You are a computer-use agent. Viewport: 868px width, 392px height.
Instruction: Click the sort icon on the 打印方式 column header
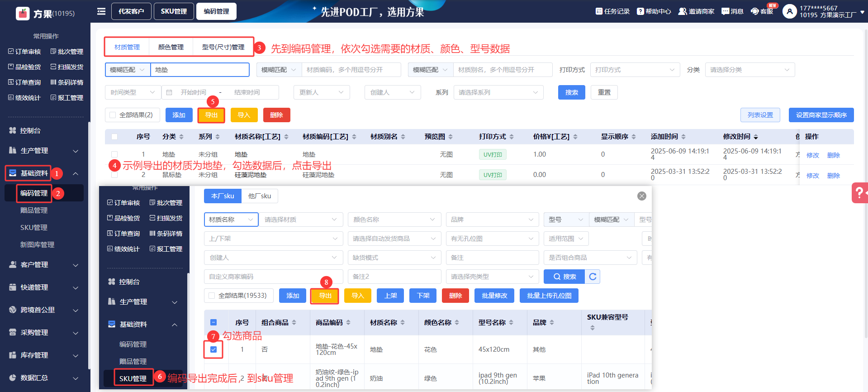pos(512,137)
